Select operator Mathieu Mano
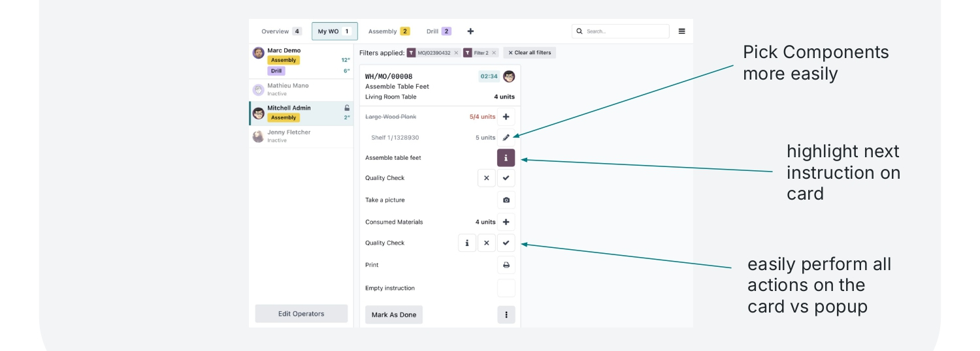The height and width of the screenshot is (351, 980). 301,89
